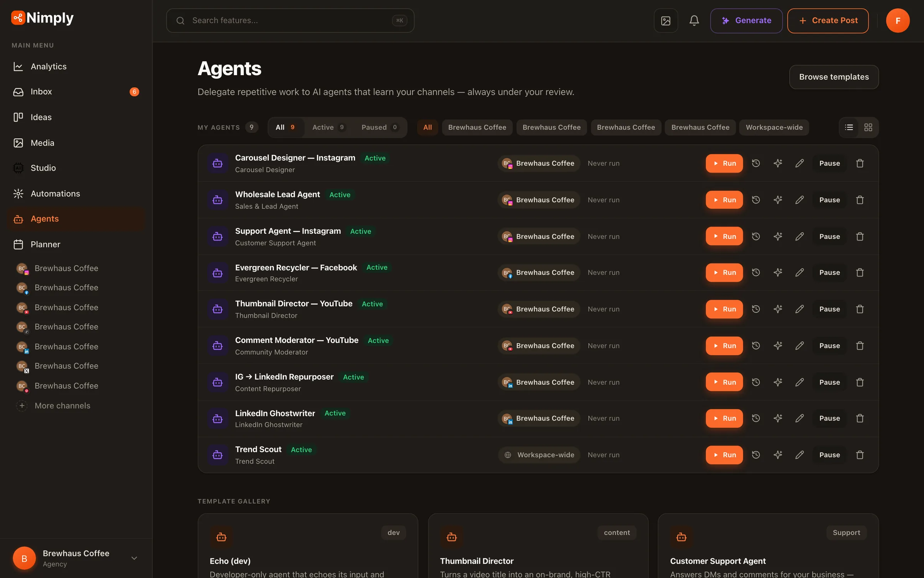The width and height of the screenshot is (924, 578).
Task: Pause the LinkedIn Ghostwriter agent
Action: tap(829, 418)
